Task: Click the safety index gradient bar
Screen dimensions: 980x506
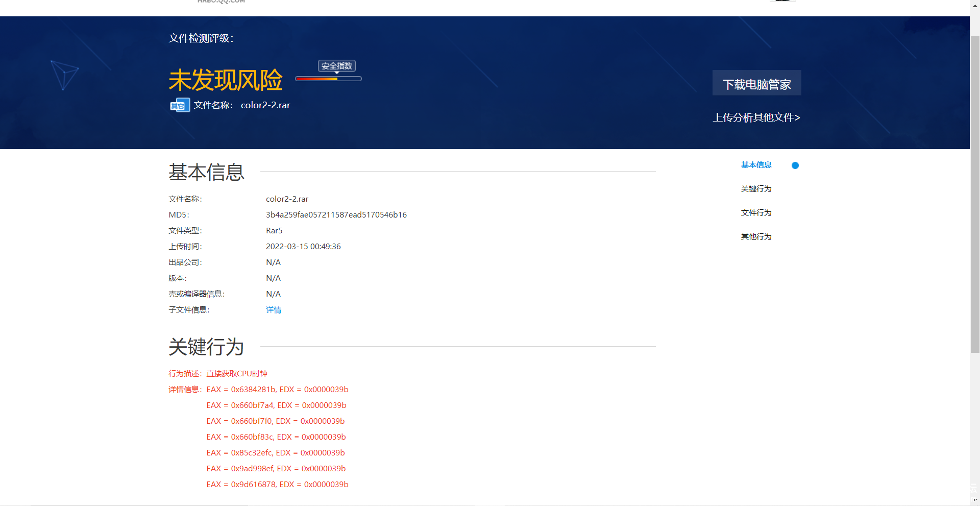Action: (x=328, y=79)
